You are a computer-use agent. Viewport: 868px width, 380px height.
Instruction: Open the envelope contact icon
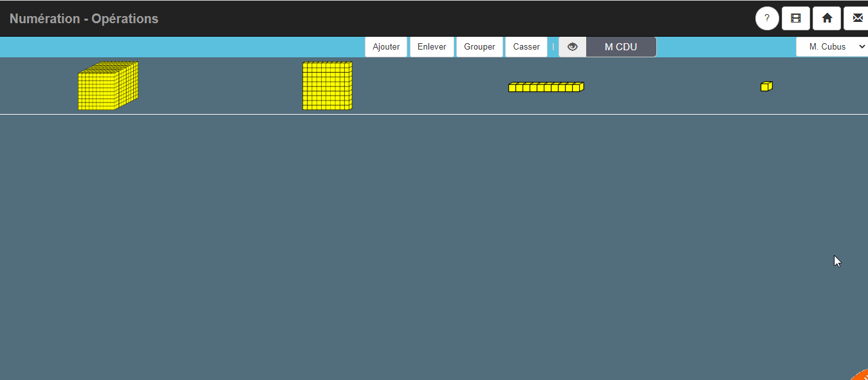[x=856, y=19]
